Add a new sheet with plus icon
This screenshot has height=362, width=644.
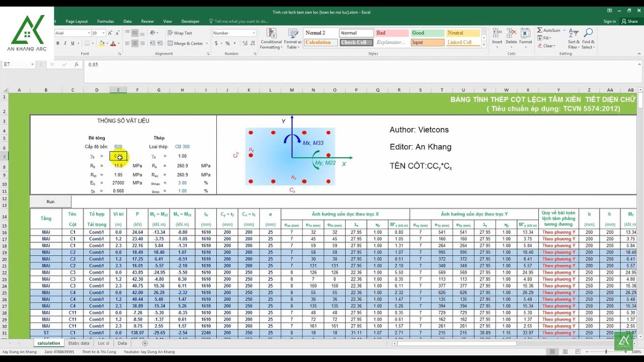pos(145,343)
